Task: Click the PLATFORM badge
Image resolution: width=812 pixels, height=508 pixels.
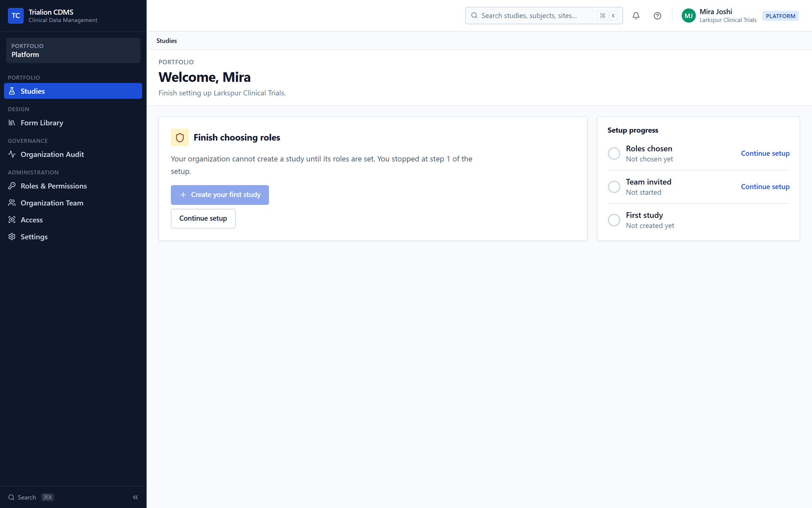Action: pos(780,16)
